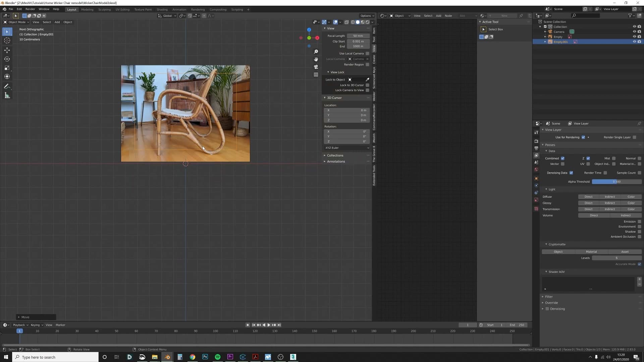Screen dimensions: 644x362
Task: Expand Override panel
Action: pyautogui.click(x=551, y=303)
